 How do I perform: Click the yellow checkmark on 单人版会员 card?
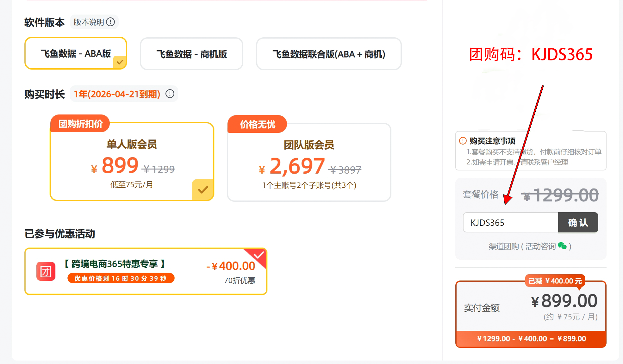click(x=203, y=190)
